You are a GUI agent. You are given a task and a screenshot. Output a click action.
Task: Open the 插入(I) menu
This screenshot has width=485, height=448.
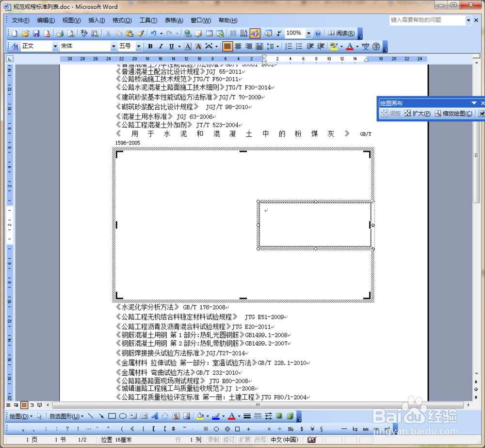pyautogui.click(x=96, y=20)
